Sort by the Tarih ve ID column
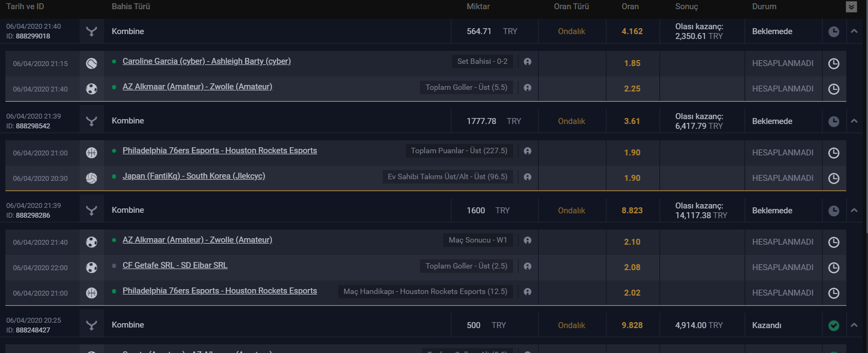Viewport: 868px width, 353px height. pyautogui.click(x=25, y=6)
